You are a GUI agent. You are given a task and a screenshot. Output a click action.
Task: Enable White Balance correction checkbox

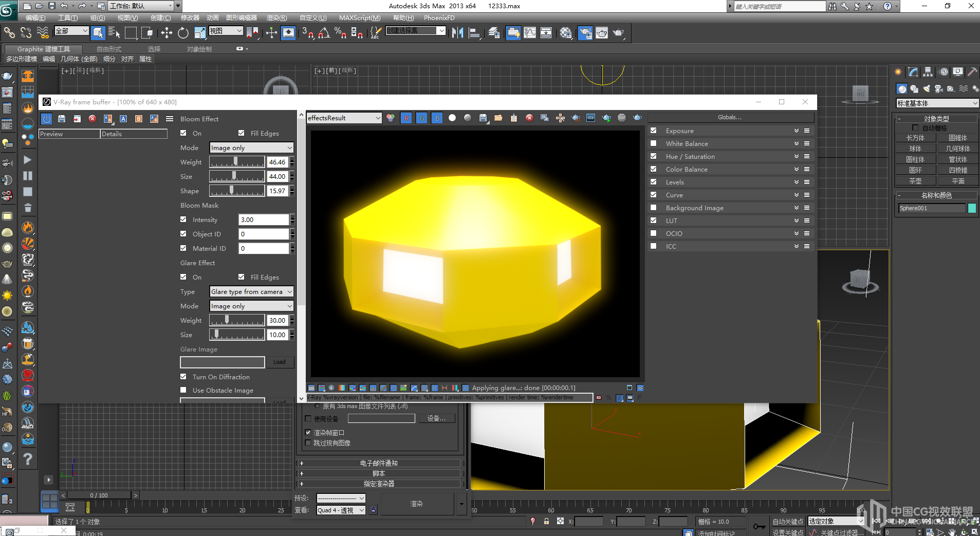click(654, 143)
